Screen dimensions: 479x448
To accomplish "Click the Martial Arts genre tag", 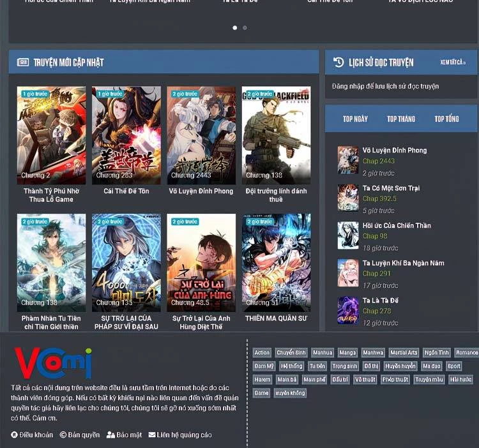I will (403, 353).
